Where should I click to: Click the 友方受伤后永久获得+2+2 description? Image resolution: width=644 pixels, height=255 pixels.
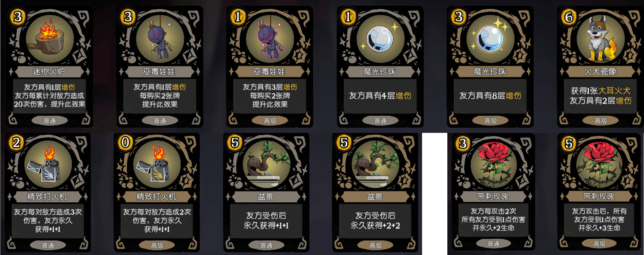click(x=375, y=220)
